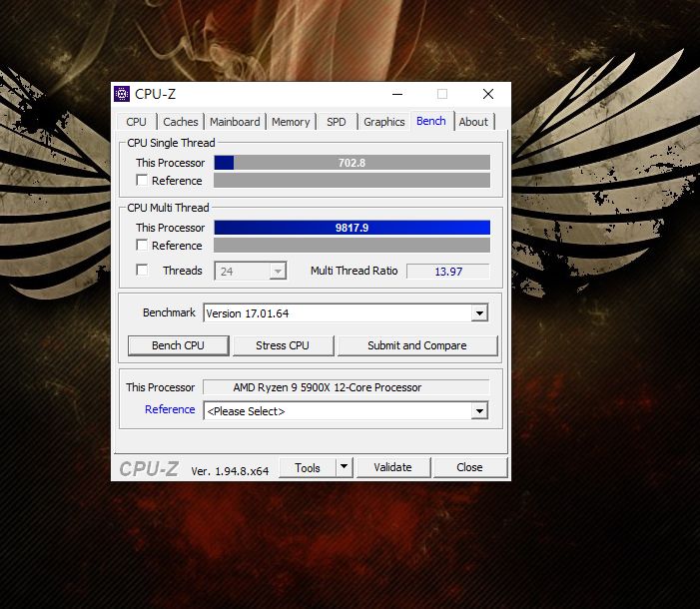Switch to the Caches tab
Viewport: 700px width, 609px height.
pyautogui.click(x=181, y=122)
